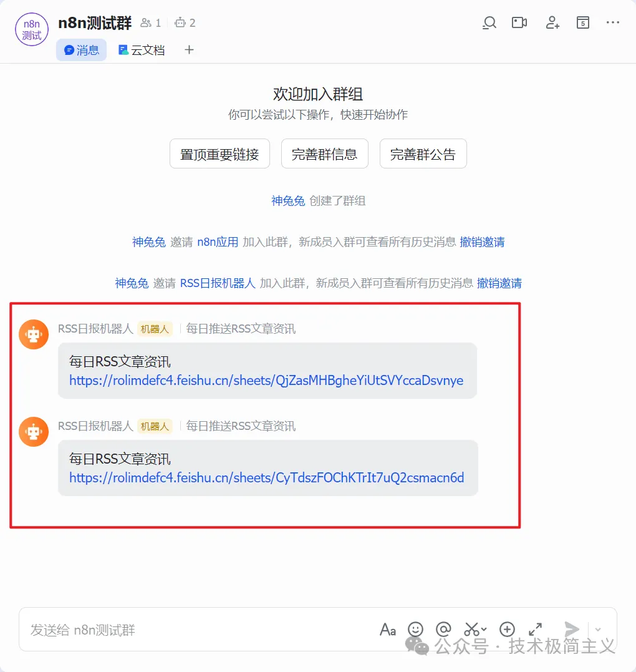Revoke the RSS日报机器人 invitation
The image size is (636, 672).
coord(499,283)
